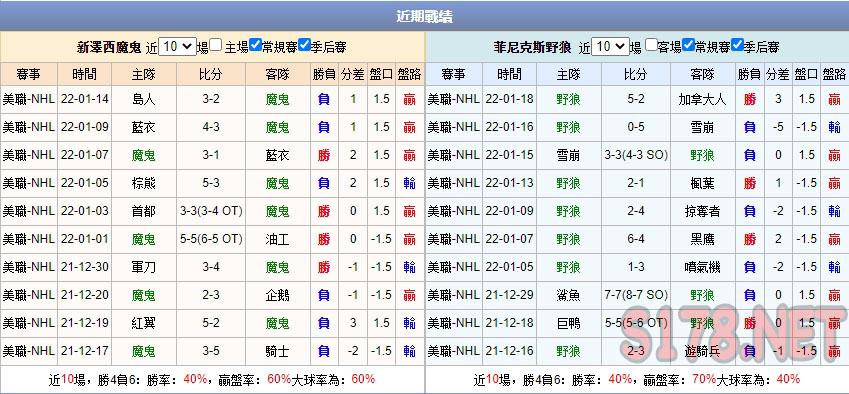This screenshot has height=394, width=849.
Task: Click the date 22-01-14
Action: click(x=84, y=99)
